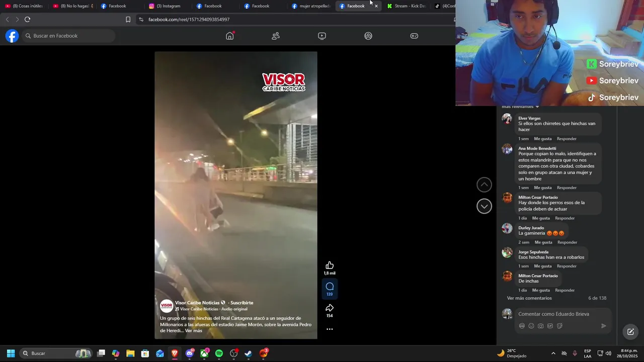
Task: Click 'Visor Caribe Noticias · Audio original' link
Action: tap(214, 309)
